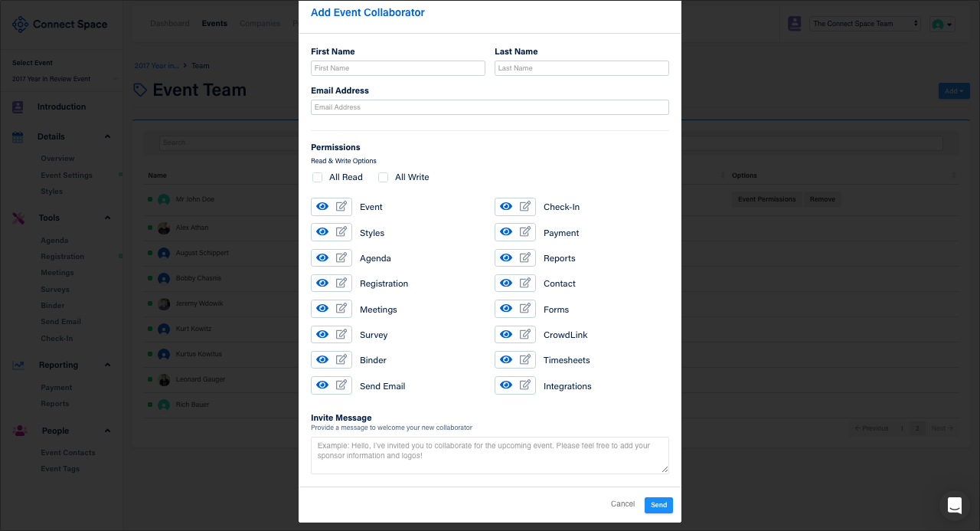Collapse the Reporting sidebar section

click(107, 365)
